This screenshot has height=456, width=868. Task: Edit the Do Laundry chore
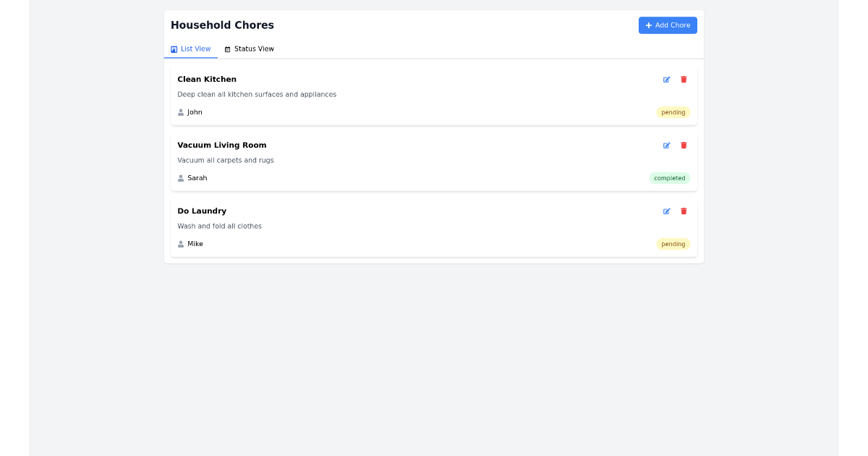pyautogui.click(x=666, y=211)
